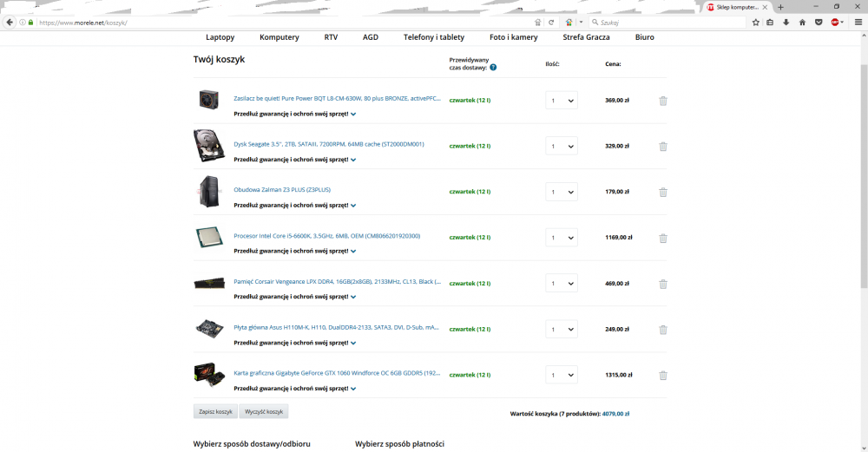Show bookmarks list icon in toolbar
868x452 pixels.
[770, 23]
